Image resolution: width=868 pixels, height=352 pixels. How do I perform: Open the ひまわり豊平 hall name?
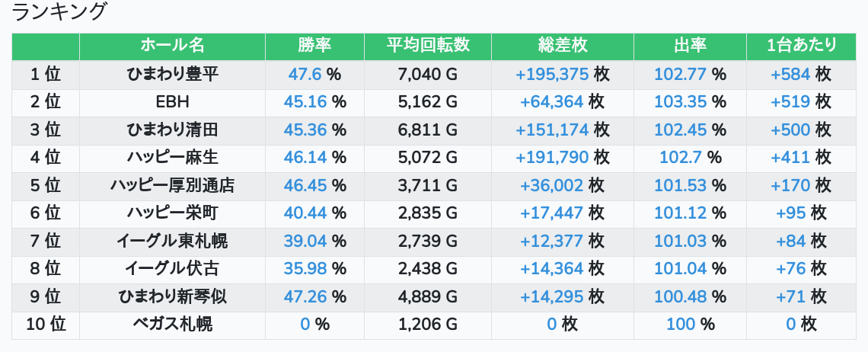(172, 74)
